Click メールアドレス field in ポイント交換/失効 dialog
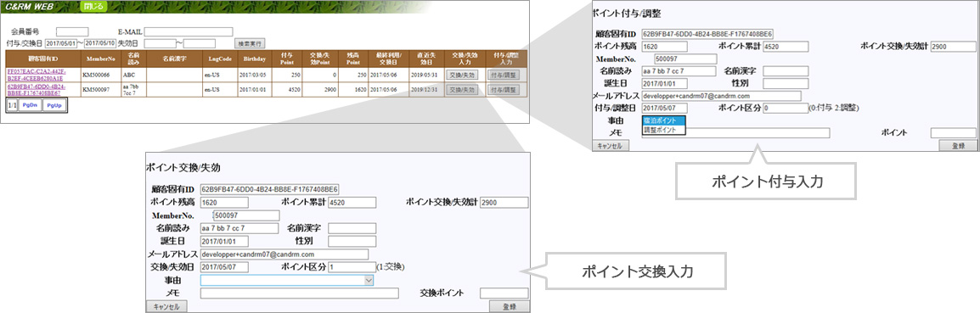Image resolution: width=980 pixels, height=313 pixels. pyautogui.click(x=284, y=254)
